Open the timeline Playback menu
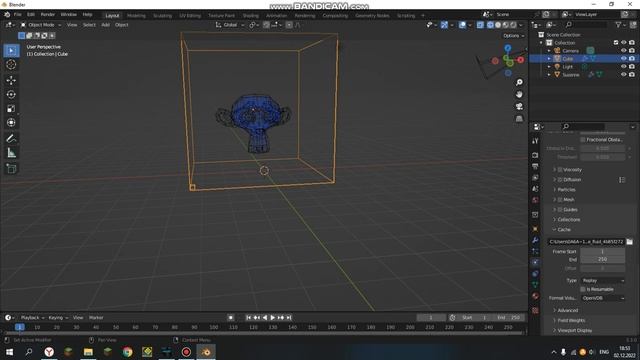 coord(32,318)
